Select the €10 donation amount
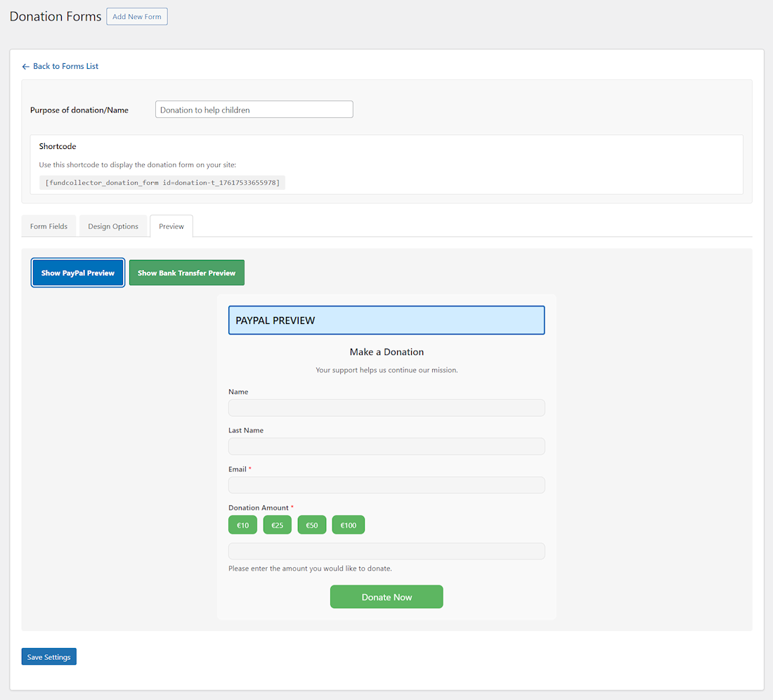The height and width of the screenshot is (700, 773). click(242, 524)
